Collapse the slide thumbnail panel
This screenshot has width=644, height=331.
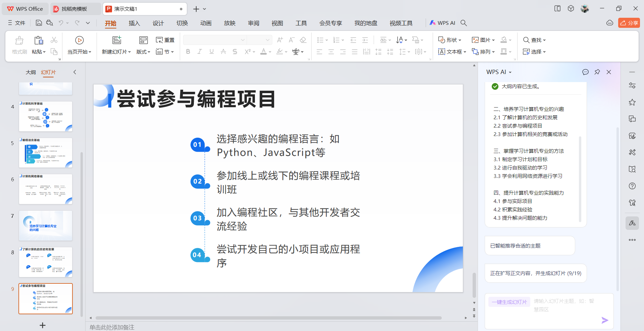(75, 72)
